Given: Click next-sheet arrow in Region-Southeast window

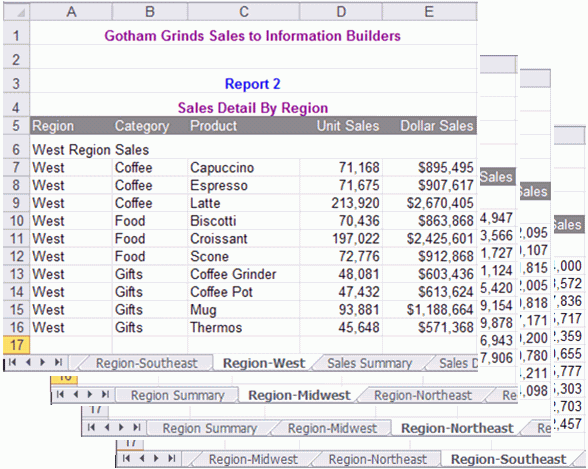Looking at the screenshot, I should (x=156, y=458).
